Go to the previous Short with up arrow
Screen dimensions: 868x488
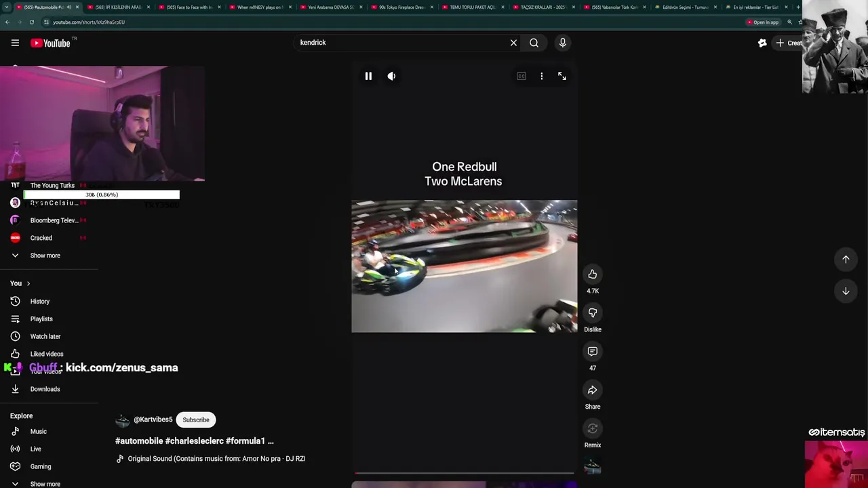pyautogui.click(x=846, y=259)
